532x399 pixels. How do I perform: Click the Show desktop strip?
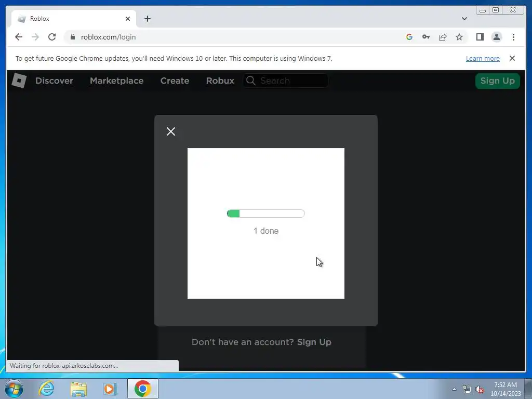[x=528, y=389]
